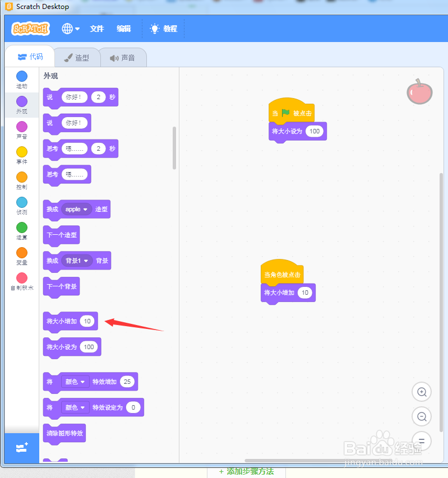Select the 外观 purple category circle
Image resolution: width=448 pixels, height=478 pixels.
pos(22,101)
